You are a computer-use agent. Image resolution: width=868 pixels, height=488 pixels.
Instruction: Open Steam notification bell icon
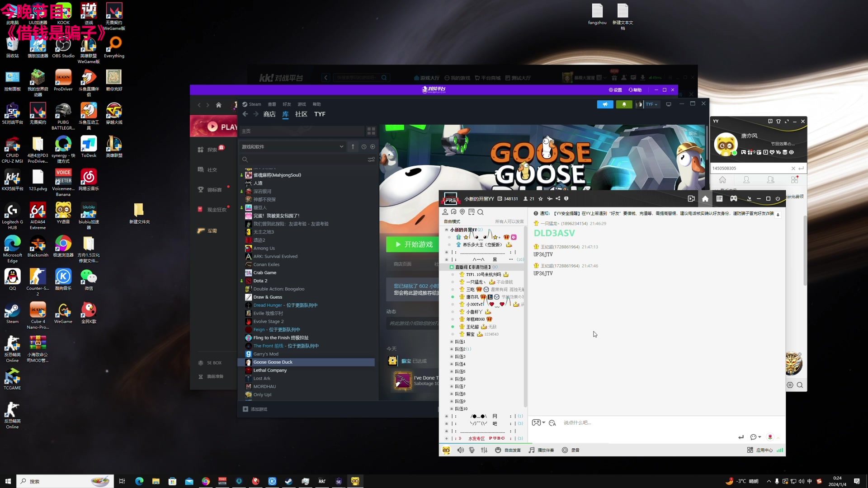(624, 104)
